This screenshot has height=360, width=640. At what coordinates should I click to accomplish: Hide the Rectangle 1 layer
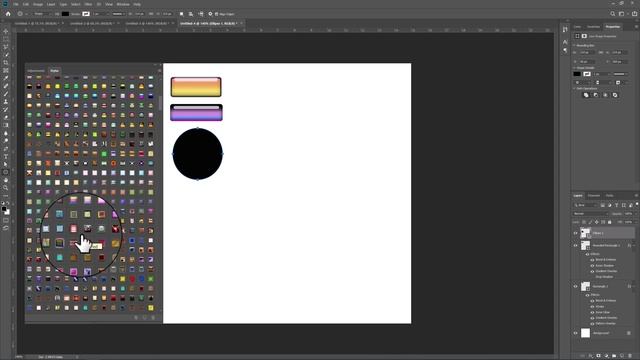pos(576,286)
